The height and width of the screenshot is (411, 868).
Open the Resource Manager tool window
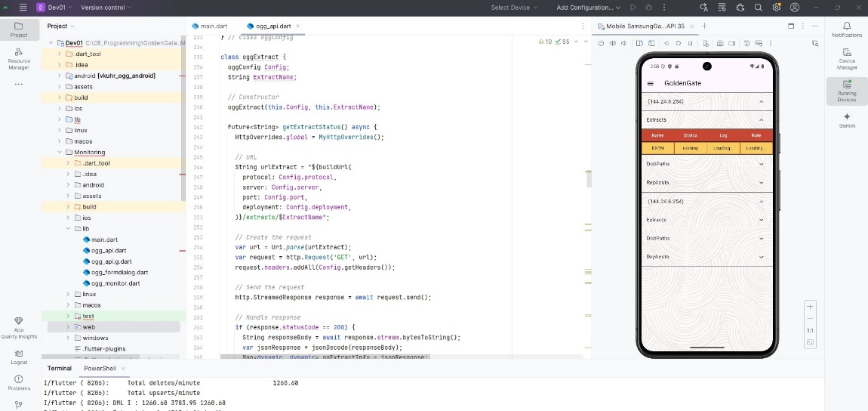click(x=19, y=57)
